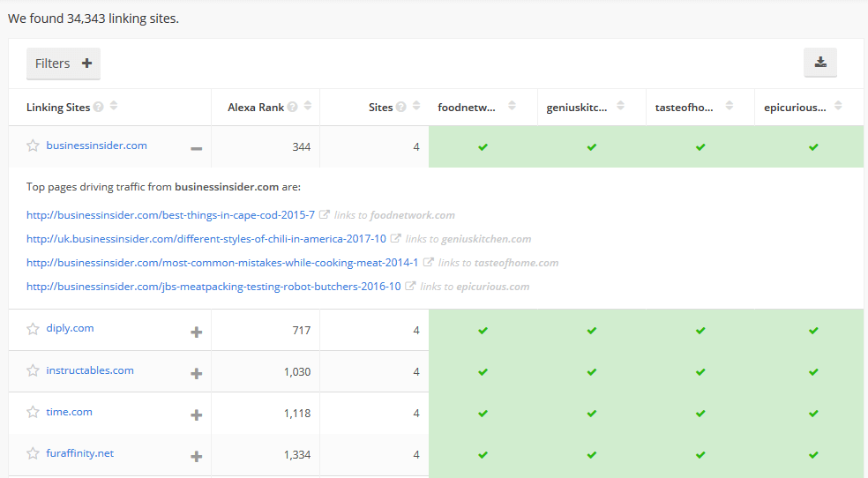Open the Filters button

pos(64,63)
